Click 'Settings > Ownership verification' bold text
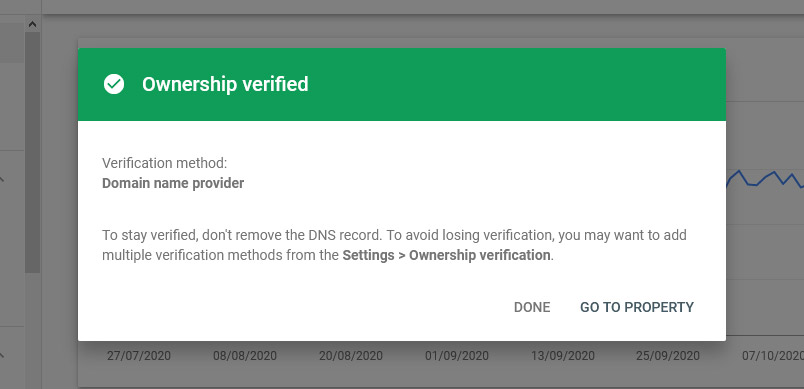804x389 pixels. [446, 255]
